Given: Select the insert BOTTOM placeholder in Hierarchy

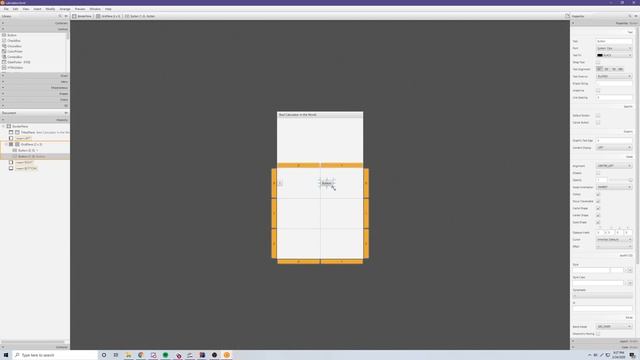Looking at the screenshot, I should [x=26, y=168].
